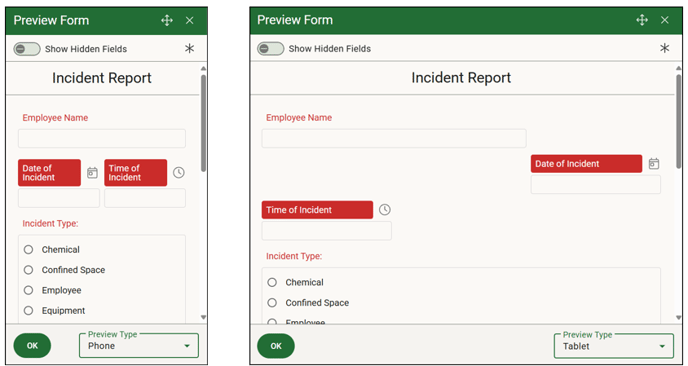Click scroll up arrow in Tablet preview
Viewport: 688px width, 366px height.
pyautogui.click(x=679, y=68)
